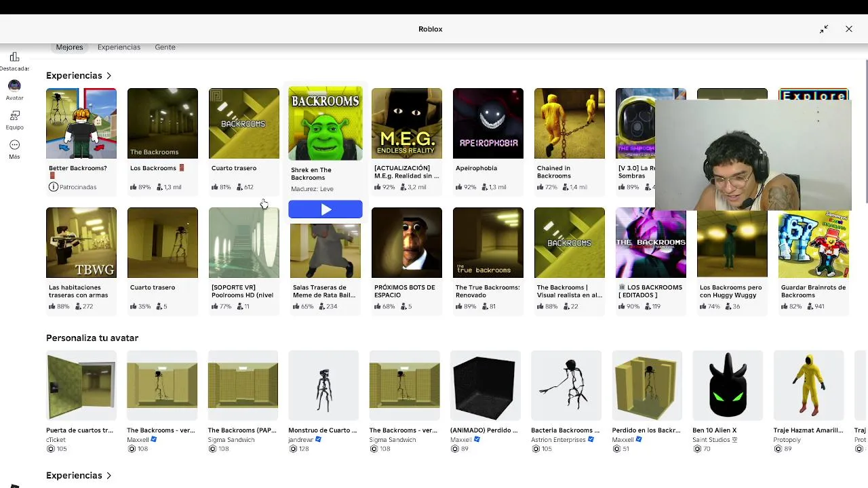Open Poolrooms HD VR game thumbnail
Screen dimensions: 868x488
click(x=244, y=243)
